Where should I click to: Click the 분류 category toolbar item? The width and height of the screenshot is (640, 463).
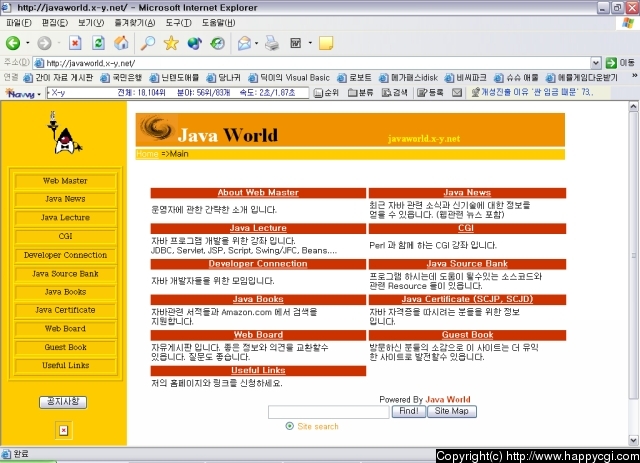360,93
